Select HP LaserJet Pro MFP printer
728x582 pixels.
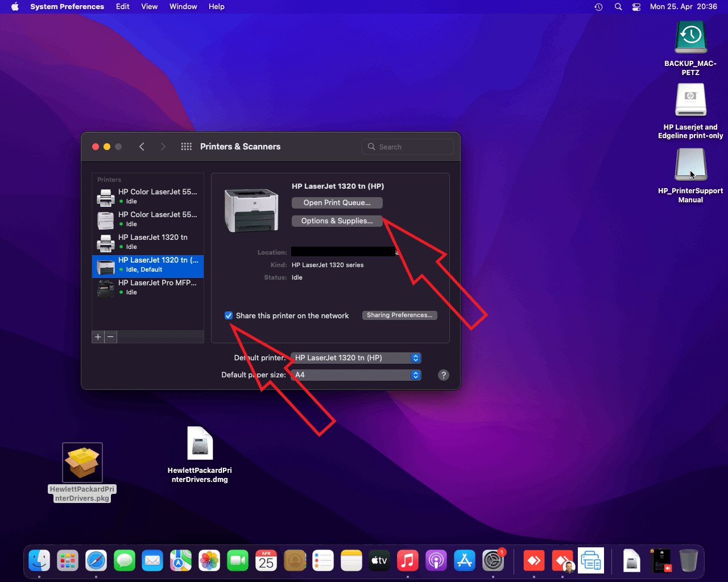coord(148,289)
